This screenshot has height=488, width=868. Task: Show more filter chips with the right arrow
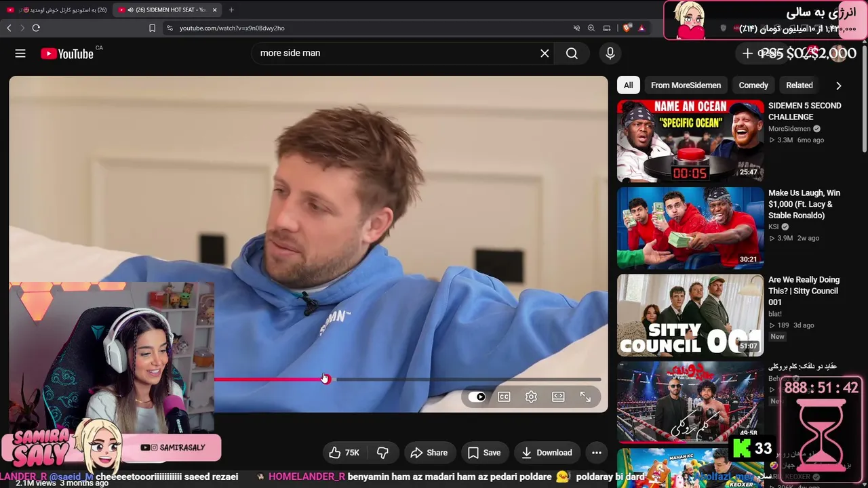click(x=838, y=85)
